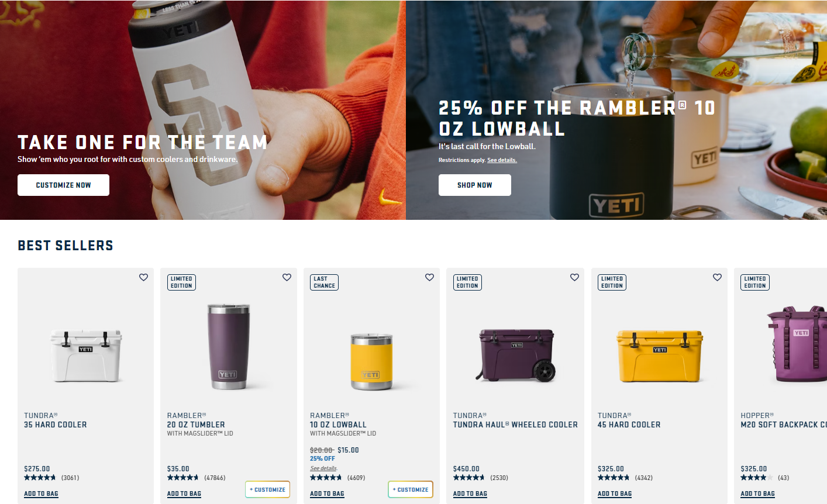Open Shop Now for Rambler Lowball

(x=475, y=185)
